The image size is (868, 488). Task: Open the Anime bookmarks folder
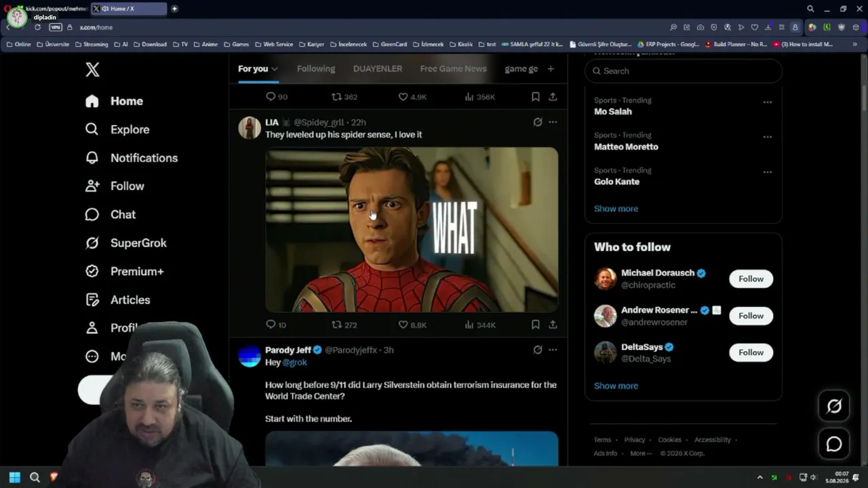pyautogui.click(x=205, y=44)
